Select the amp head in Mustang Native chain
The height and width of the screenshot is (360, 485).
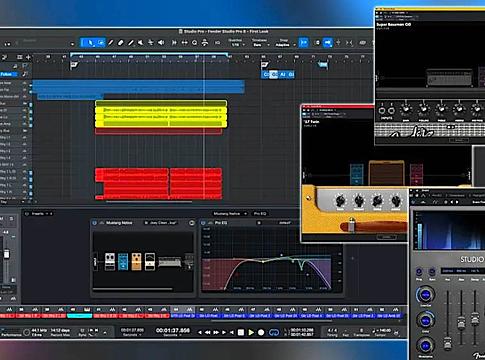pyautogui.click(x=170, y=262)
